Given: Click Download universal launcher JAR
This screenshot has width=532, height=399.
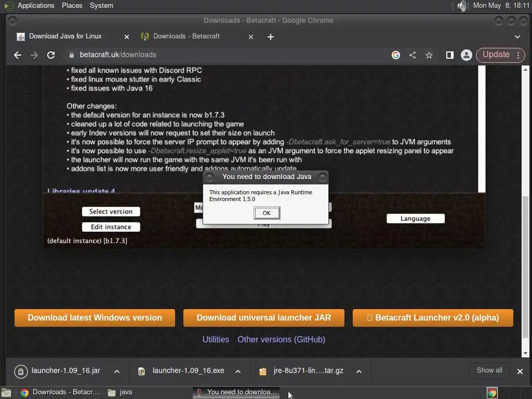Looking at the screenshot, I should [263, 318].
